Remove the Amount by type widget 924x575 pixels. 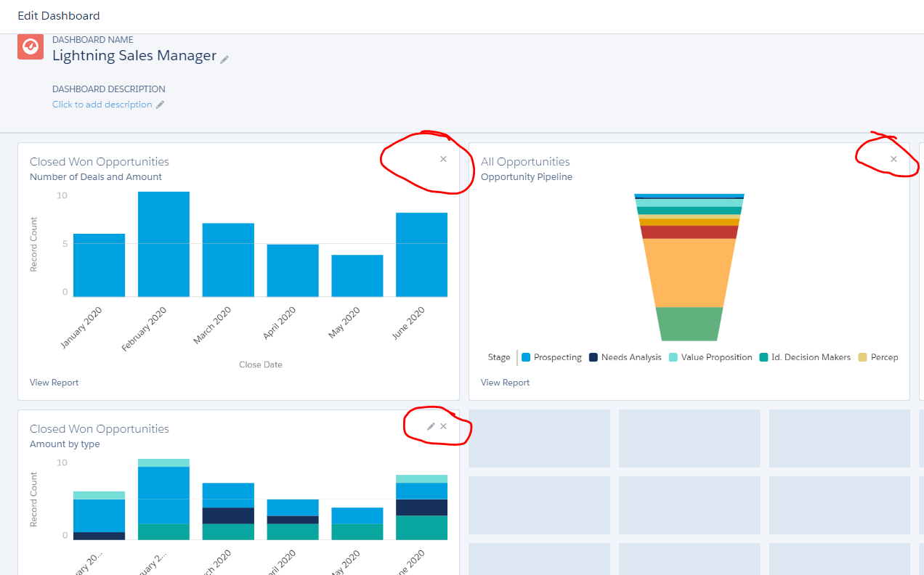pyautogui.click(x=443, y=426)
